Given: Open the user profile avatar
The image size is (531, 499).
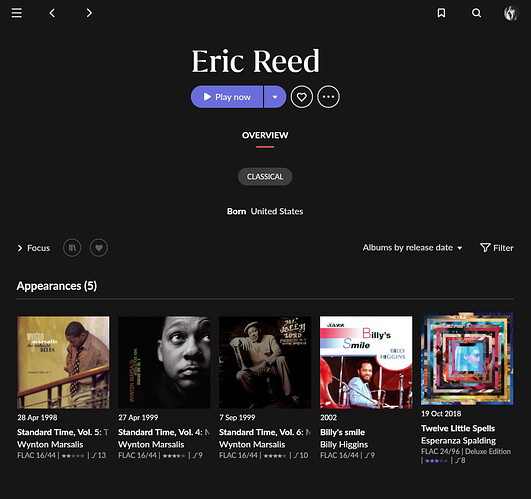Looking at the screenshot, I should [x=511, y=13].
